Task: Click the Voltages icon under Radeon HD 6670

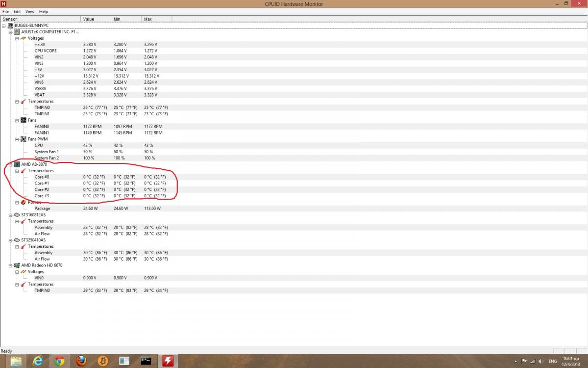Action: (x=23, y=271)
